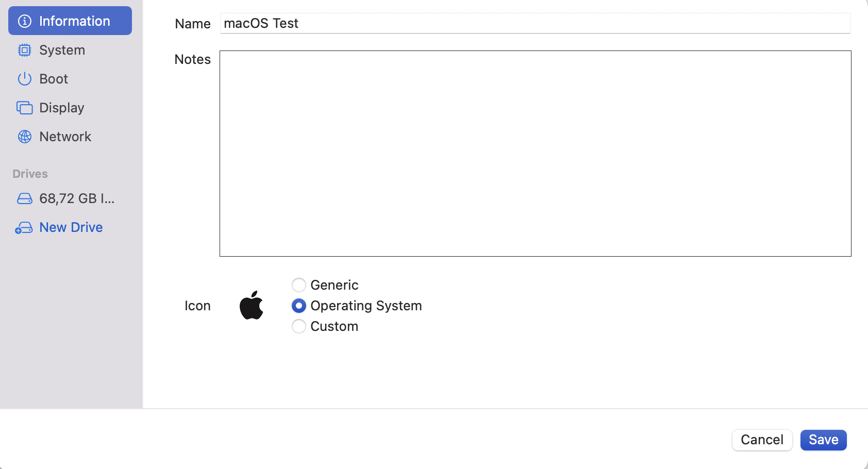The height and width of the screenshot is (469, 868).
Task: Click the Cancel button
Action: (x=762, y=440)
